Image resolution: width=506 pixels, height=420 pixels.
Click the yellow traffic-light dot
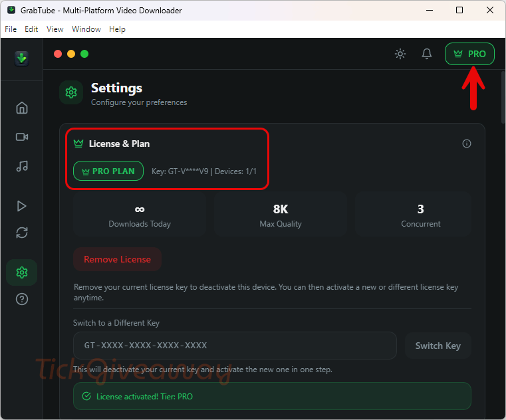point(71,54)
